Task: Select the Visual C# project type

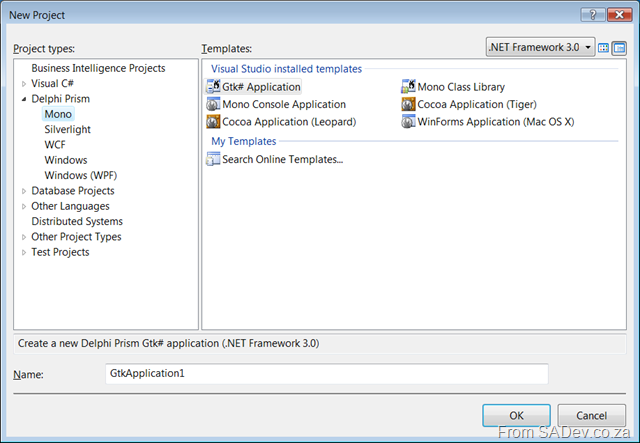Action: pos(52,83)
